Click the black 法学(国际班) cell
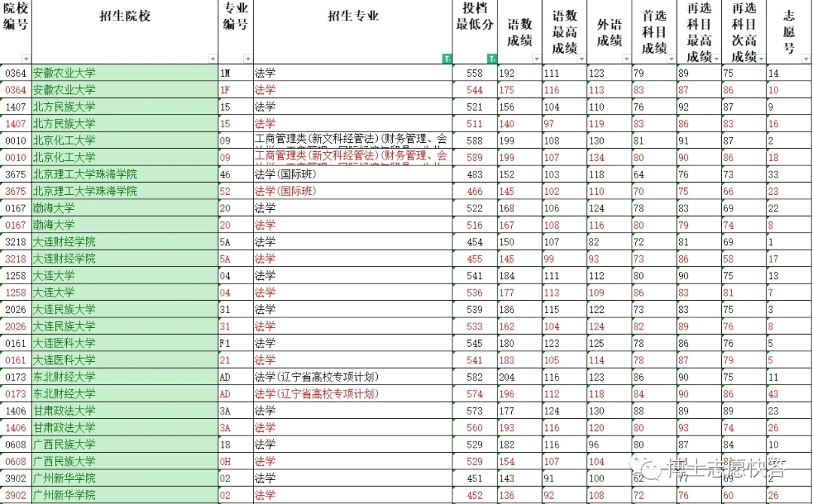Viewport: 813px width, 504px height. [352, 175]
